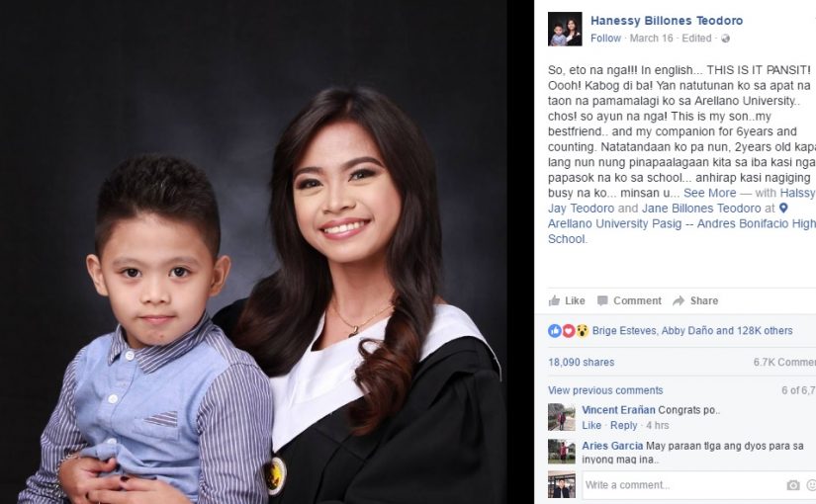The height and width of the screenshot is (504, 816).
Task: Click the public globe privacy icon
Action: pos(725,39)
